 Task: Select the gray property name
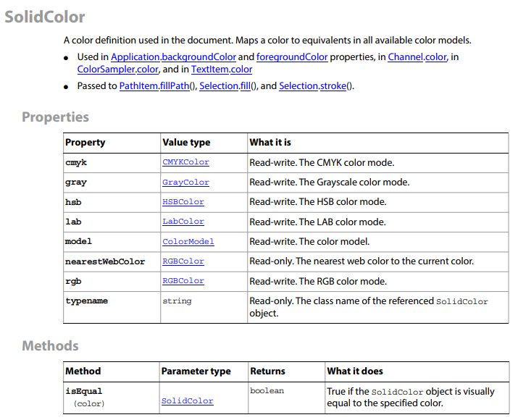coord(76,182)
